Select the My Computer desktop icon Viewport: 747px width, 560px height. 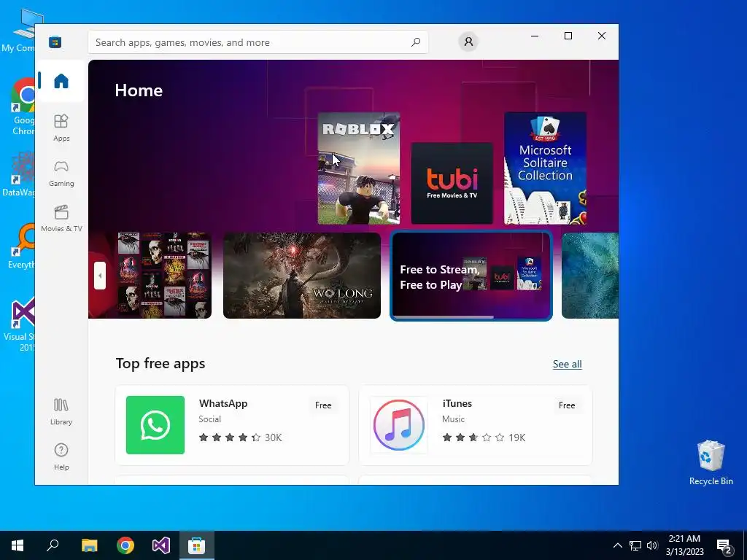tap(19, 31)
